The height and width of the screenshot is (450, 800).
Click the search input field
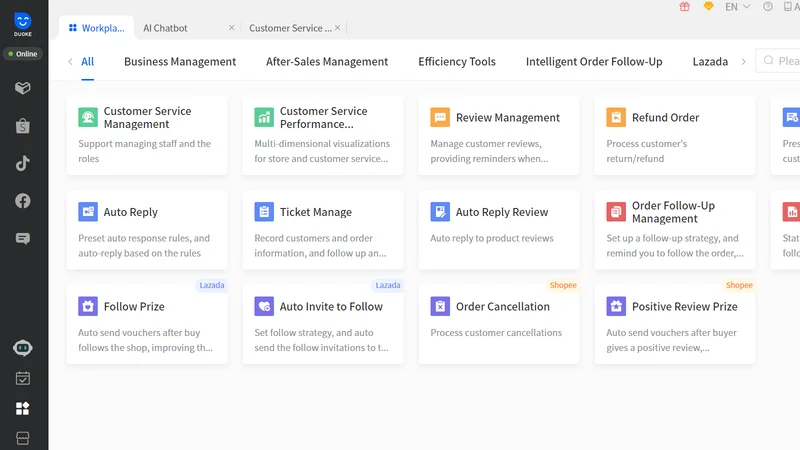[778, 61]
